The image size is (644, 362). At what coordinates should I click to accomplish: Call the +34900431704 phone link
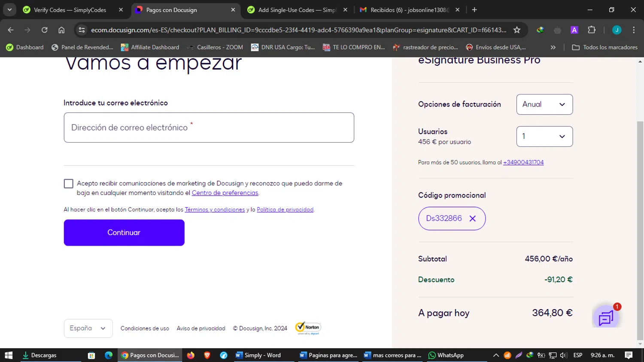tap(523, 162)
